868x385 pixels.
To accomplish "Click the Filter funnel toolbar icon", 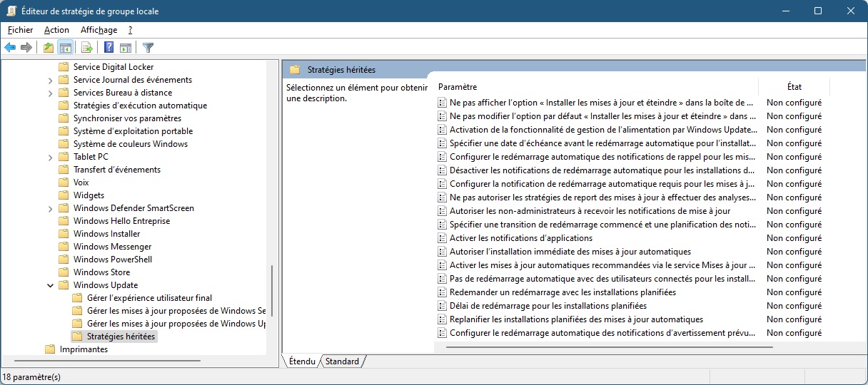I will click(148, 48).
